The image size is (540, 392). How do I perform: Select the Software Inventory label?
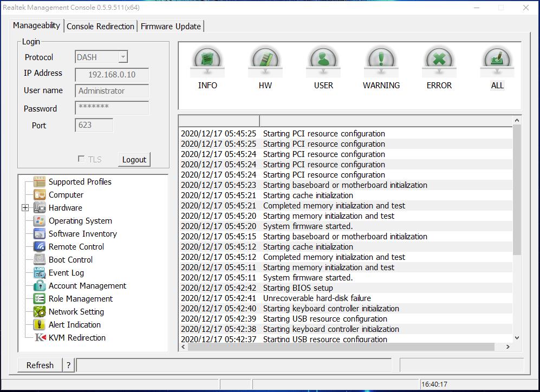(x=83, y=234)
